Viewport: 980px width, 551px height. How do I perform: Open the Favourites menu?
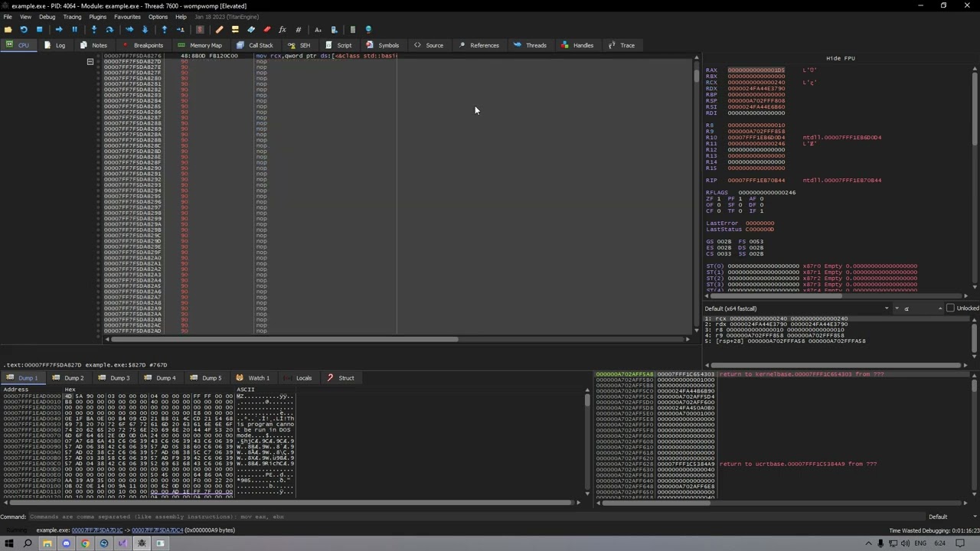pos(127,17)
